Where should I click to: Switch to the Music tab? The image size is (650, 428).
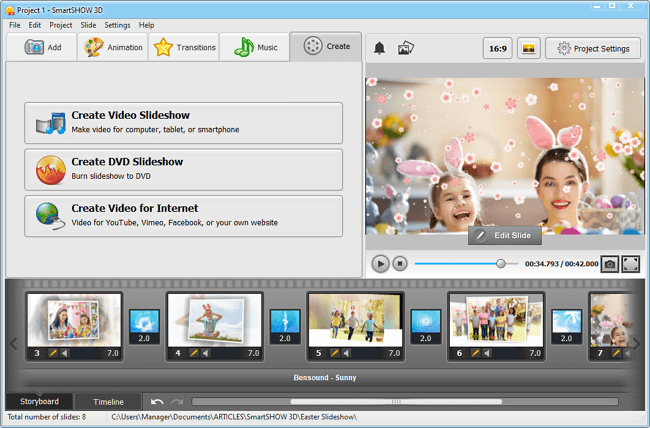(255, 47)
